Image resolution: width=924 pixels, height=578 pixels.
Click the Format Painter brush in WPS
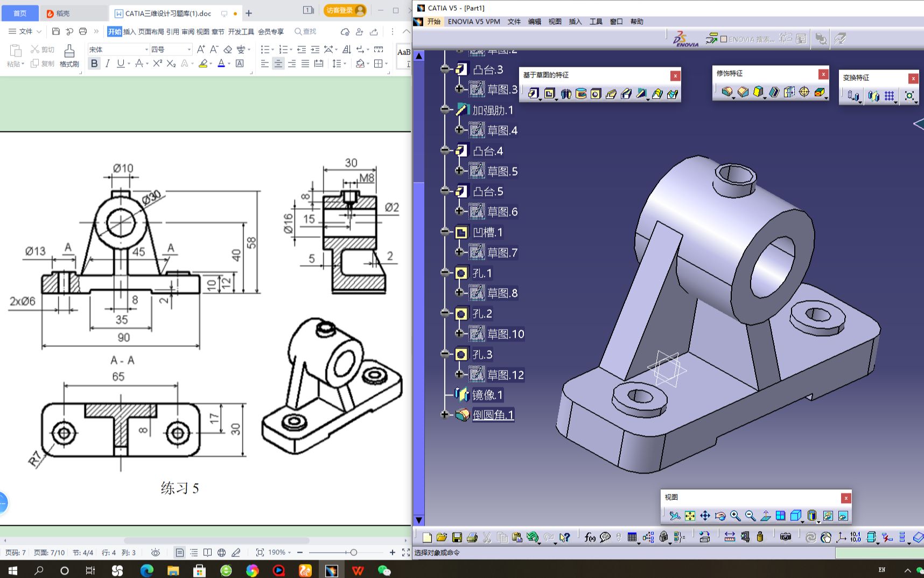(x=69, y=55)
